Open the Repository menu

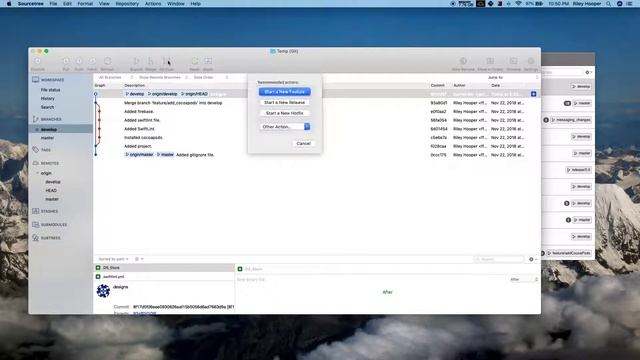(x=127, y=4)
